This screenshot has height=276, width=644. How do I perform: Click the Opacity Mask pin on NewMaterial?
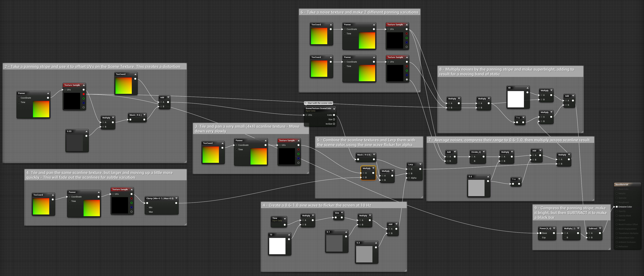click(x=617, y=216)
